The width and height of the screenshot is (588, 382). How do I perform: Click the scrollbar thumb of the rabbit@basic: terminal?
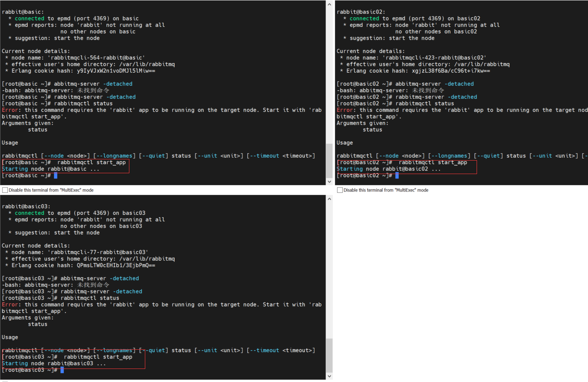tap(329, 161)
